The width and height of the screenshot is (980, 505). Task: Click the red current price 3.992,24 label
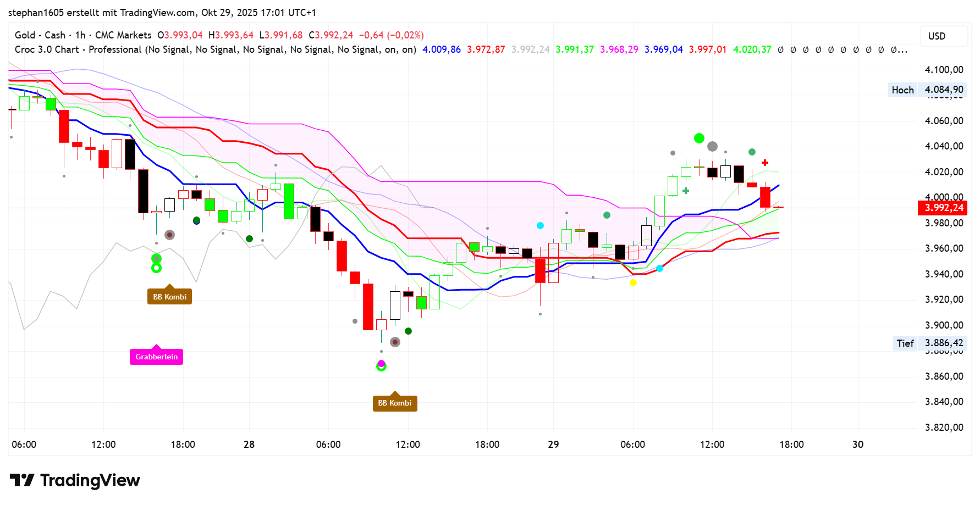[943, 208]
